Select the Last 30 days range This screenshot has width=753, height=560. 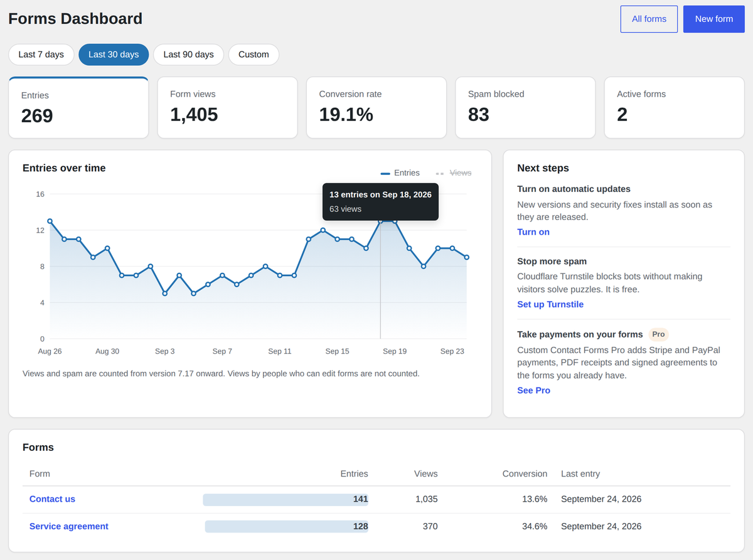pyautogui.click(x=114, y=55)
